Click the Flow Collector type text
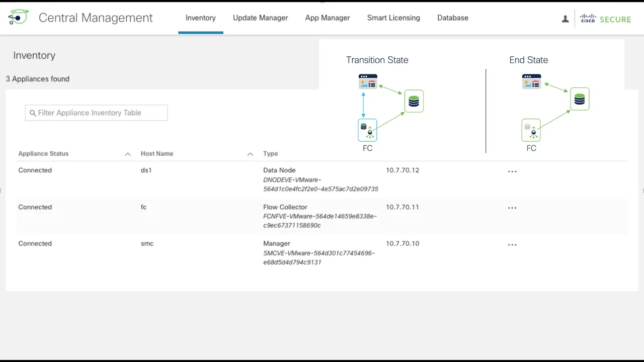Image resolution: width=644 pixels, height=362 pixels. tap(285, 207)
